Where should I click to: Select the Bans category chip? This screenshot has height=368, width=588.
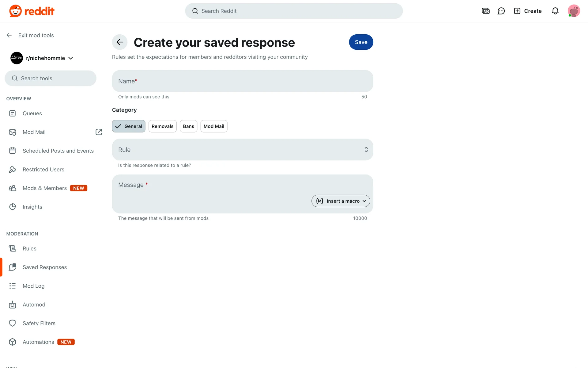coord(188,126)
